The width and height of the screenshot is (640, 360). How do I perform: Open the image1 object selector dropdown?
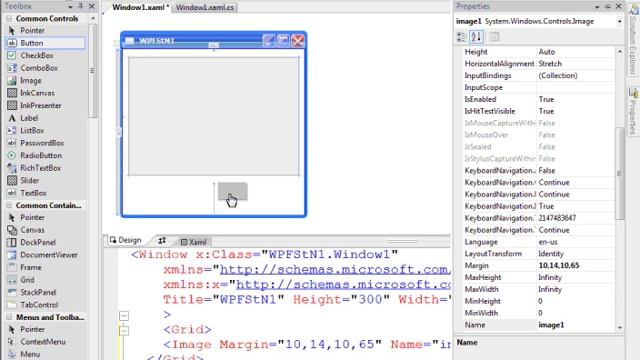pos(620,21)
